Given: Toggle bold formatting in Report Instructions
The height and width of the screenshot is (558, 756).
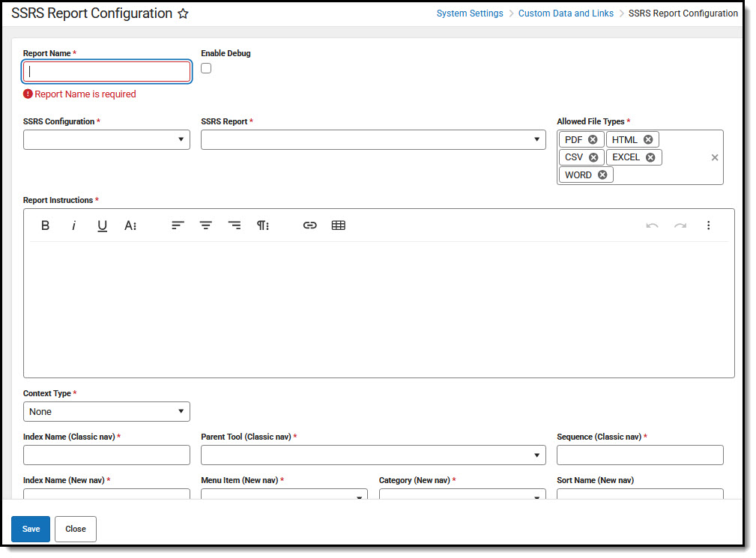Looking at the screenshot, I should (45, 225).
